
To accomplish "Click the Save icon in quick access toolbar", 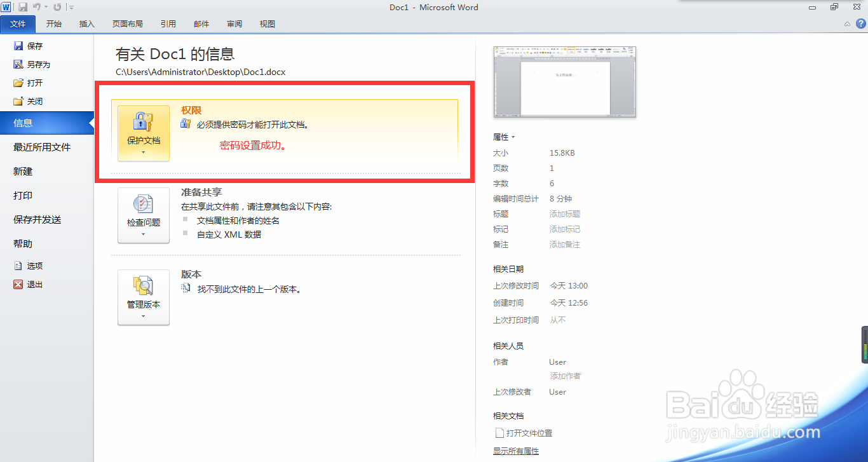I will pos(23,7).
